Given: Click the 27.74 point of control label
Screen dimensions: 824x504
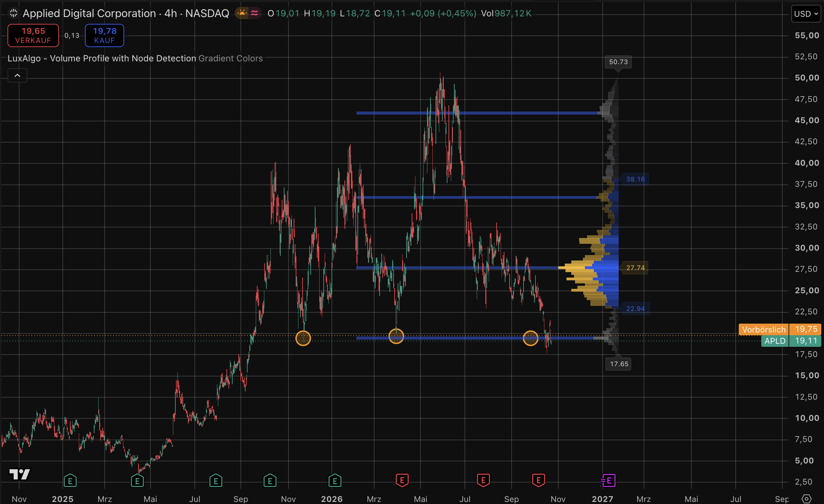Looking at the screenshot, I should [635, 268].
